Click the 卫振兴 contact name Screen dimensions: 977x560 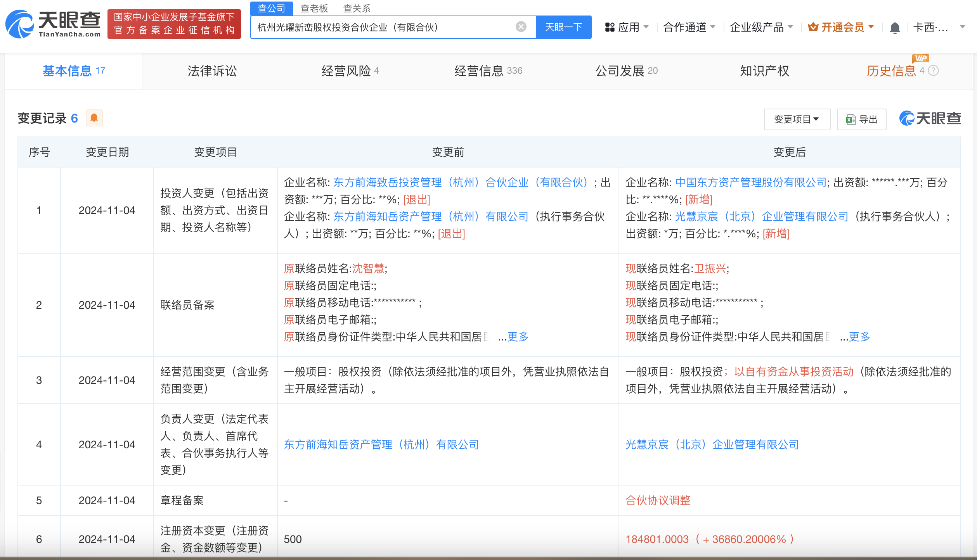(710, 268)
